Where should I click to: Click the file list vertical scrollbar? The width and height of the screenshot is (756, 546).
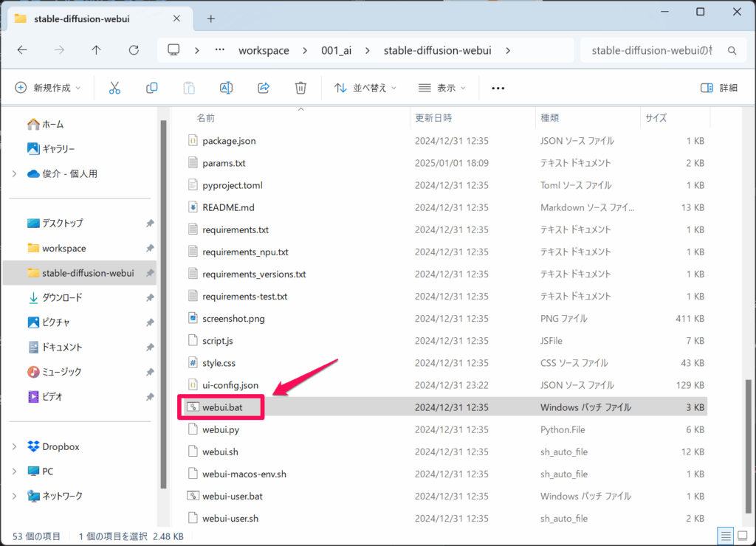[x=749, y=446]
